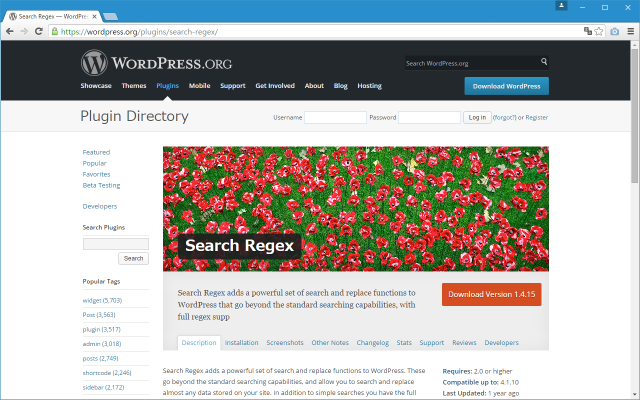Image resolution: width=640 pixels, height=400 pixels.
Task: Switch to the Changelog tab
Action: [373, 343]
